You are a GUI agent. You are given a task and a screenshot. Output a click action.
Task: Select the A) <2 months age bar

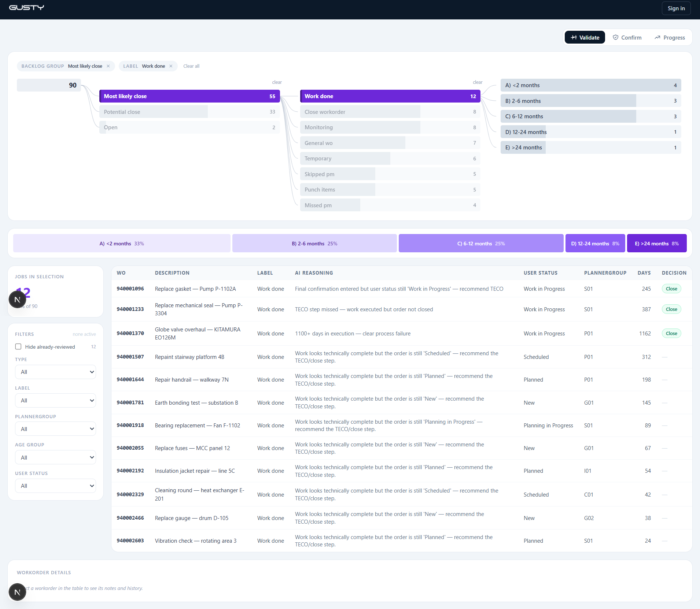[x=591, y=85]
